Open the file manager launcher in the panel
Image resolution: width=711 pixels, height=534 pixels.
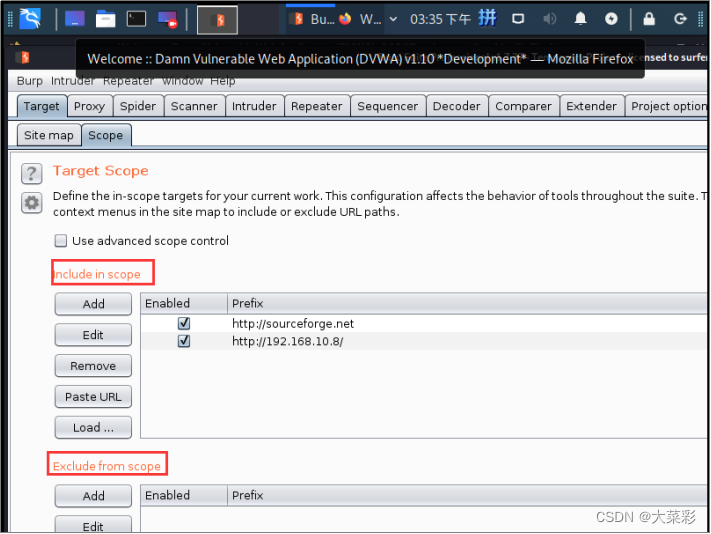coord(106,19)
